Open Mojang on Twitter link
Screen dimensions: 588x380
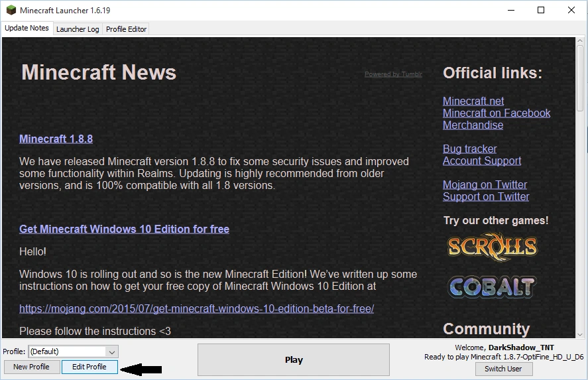pos(485,184)
